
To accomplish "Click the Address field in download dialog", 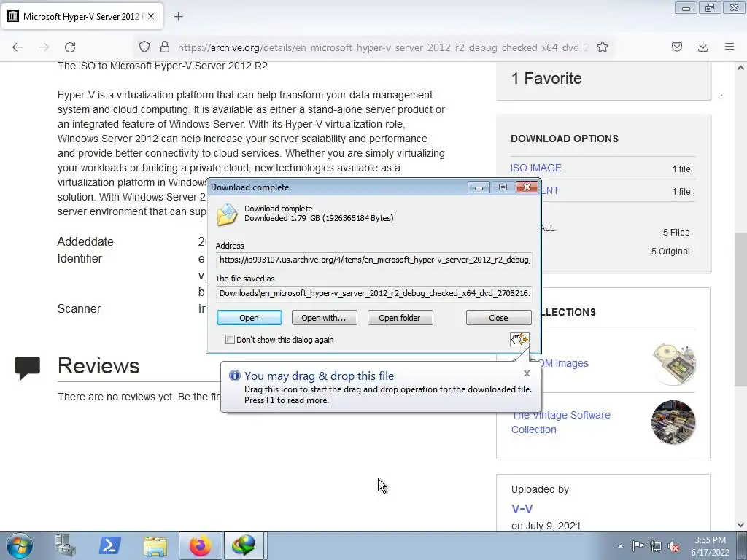I will 374,260.
